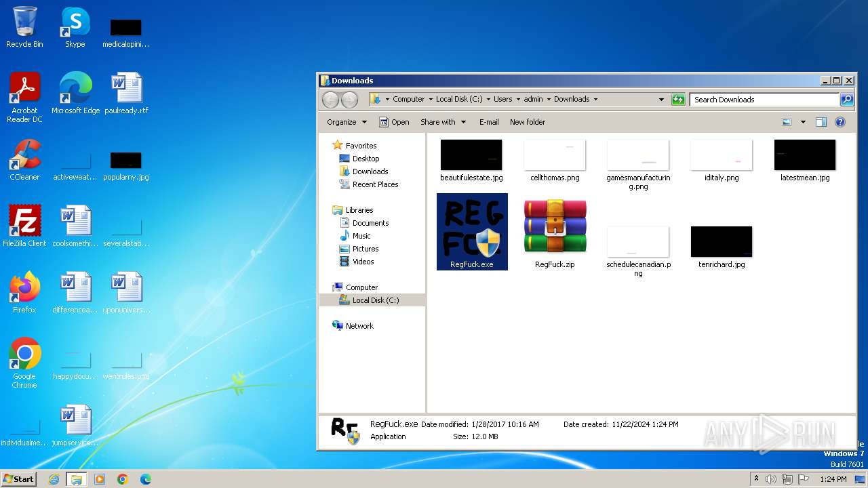The height and width of the screenshot is (488, 868).
Task: Open volume control in system tray
Action: pyautogui.click(x=771, y=479)
